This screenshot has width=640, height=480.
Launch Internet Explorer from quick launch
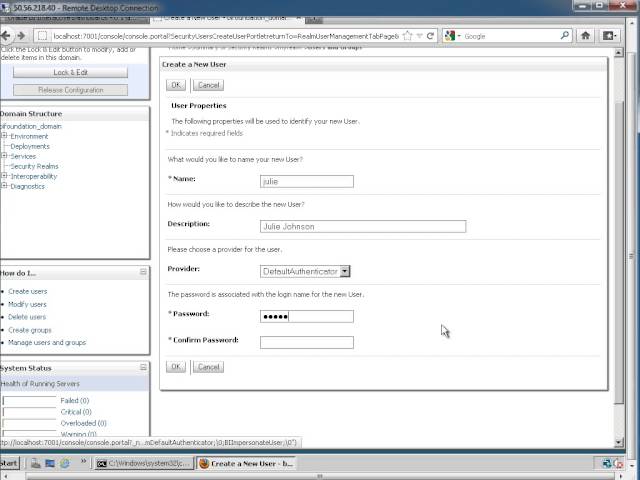64,463
